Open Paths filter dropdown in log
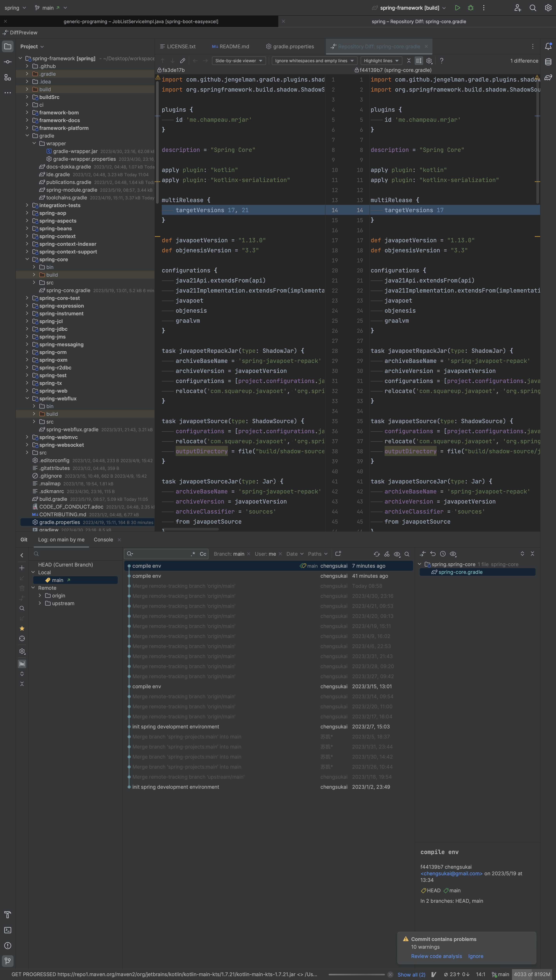Viewport: 556px width, 980px height. 318,554
